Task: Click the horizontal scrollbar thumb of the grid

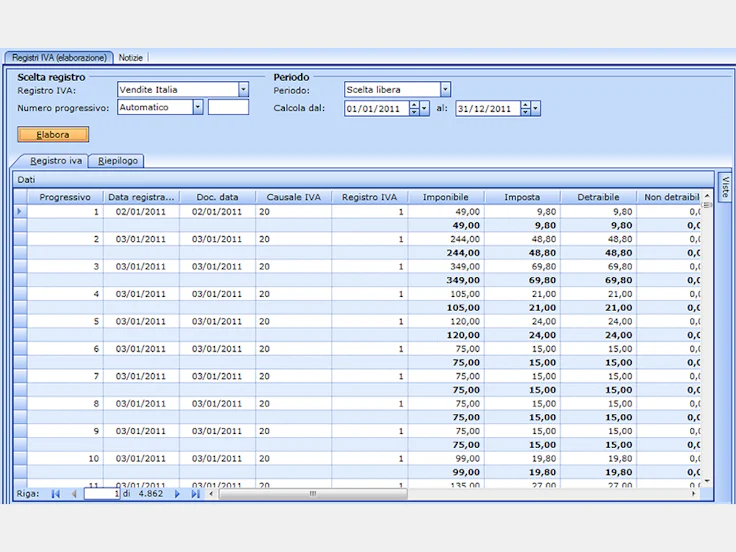Action: 313,494
